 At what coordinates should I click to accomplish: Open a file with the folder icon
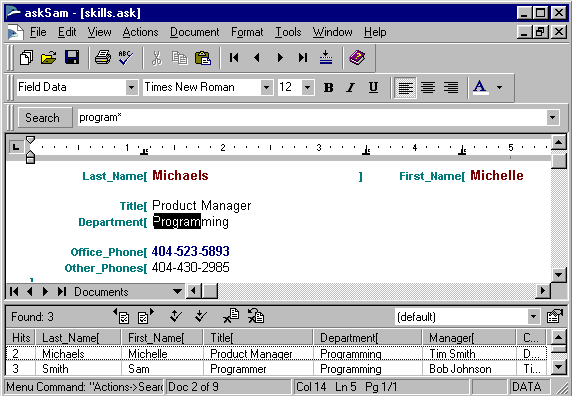(x=49, y=58)
